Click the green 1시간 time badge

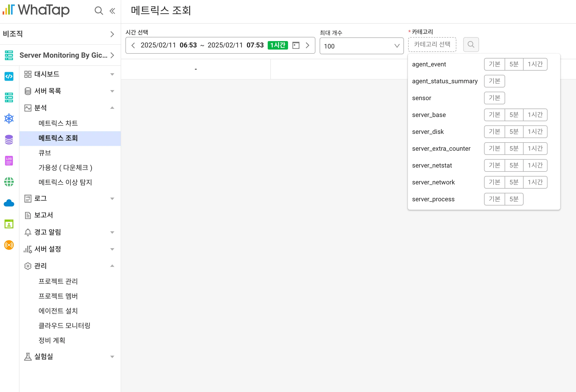point(278,45)
